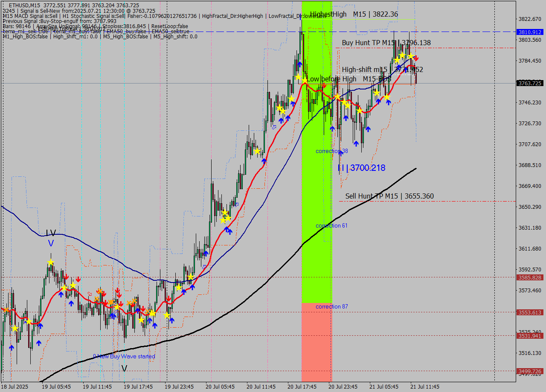Click the current price 3763.725 tag
This screenshot has height=392, width=546.
(529, 83)
